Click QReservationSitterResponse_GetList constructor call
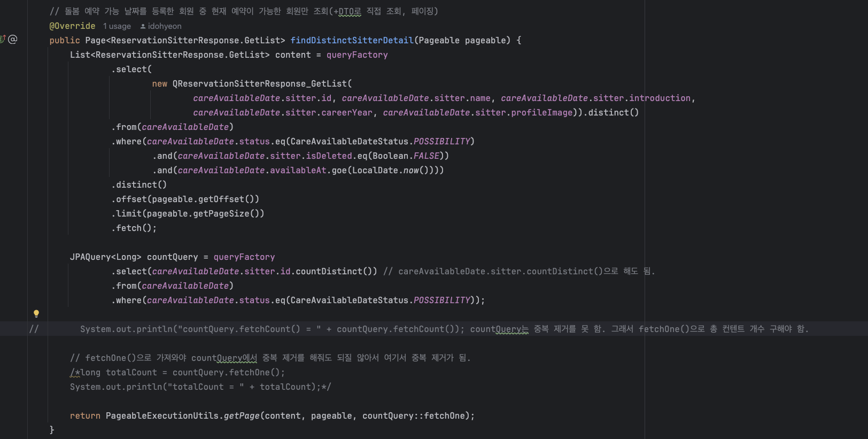The height and width of the screenshot is (439, 868). pos(260,84)
